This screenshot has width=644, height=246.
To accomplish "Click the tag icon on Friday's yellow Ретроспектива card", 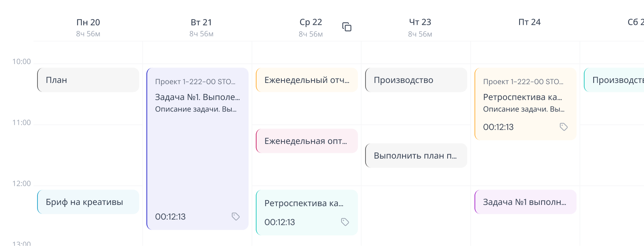I will [563, 127].
